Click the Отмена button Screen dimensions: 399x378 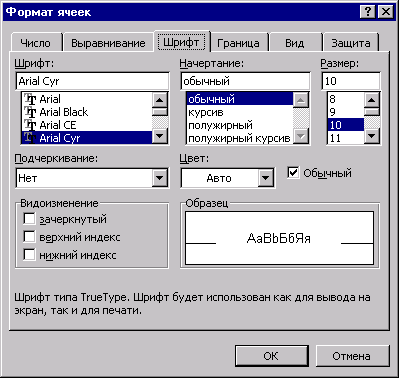[x=352, y=356]
